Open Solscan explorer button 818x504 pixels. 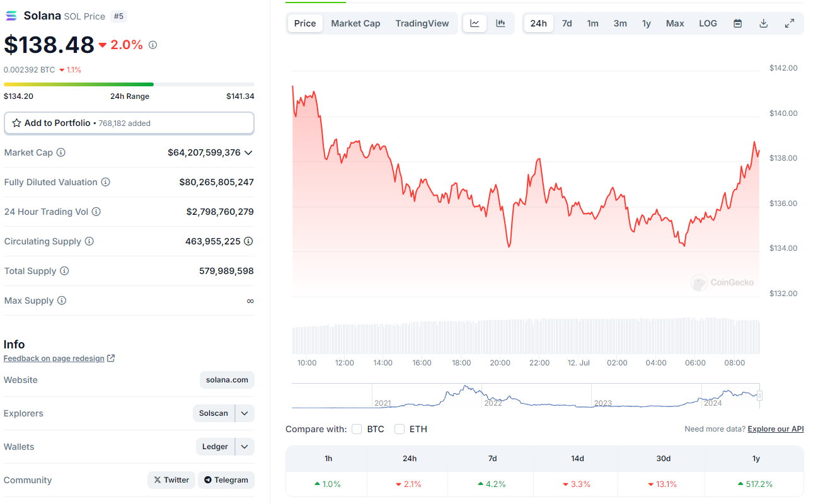[x=214, y=413]
